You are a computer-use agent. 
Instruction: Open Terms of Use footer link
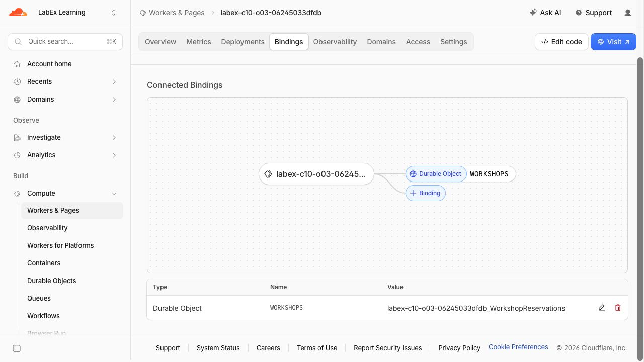click(x=317, y=348)
